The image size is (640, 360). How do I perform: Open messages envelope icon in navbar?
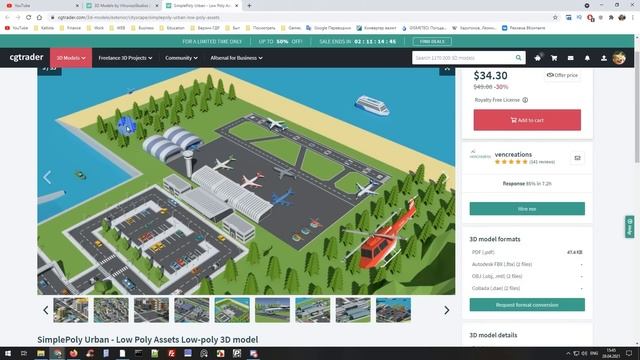(x=571, y=58)
